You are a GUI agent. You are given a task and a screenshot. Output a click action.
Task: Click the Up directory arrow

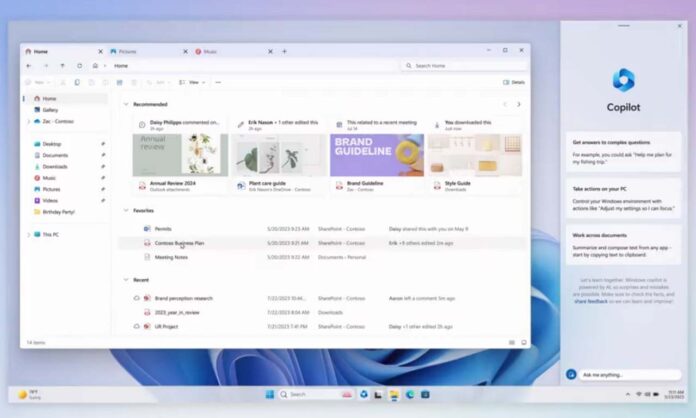pyautogui.click(x=62, y=66)
